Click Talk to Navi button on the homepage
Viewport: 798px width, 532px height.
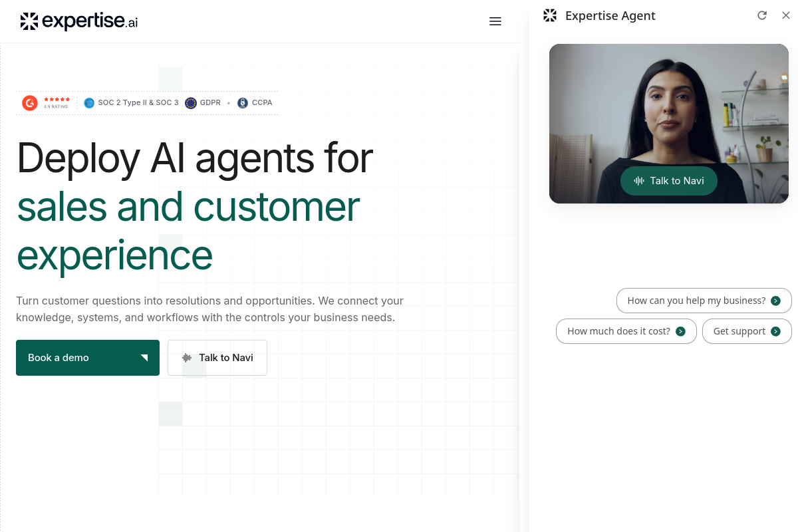tap(217, 358)
